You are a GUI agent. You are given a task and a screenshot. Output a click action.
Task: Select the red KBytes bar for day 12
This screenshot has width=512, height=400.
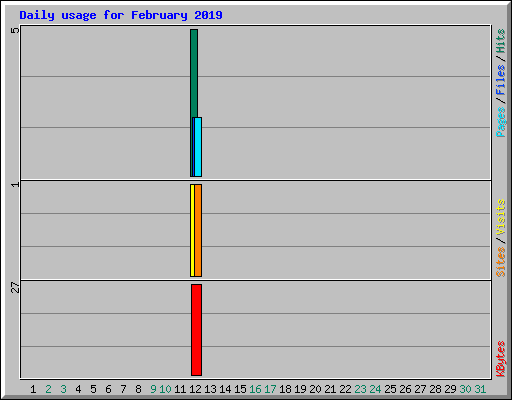197,330
